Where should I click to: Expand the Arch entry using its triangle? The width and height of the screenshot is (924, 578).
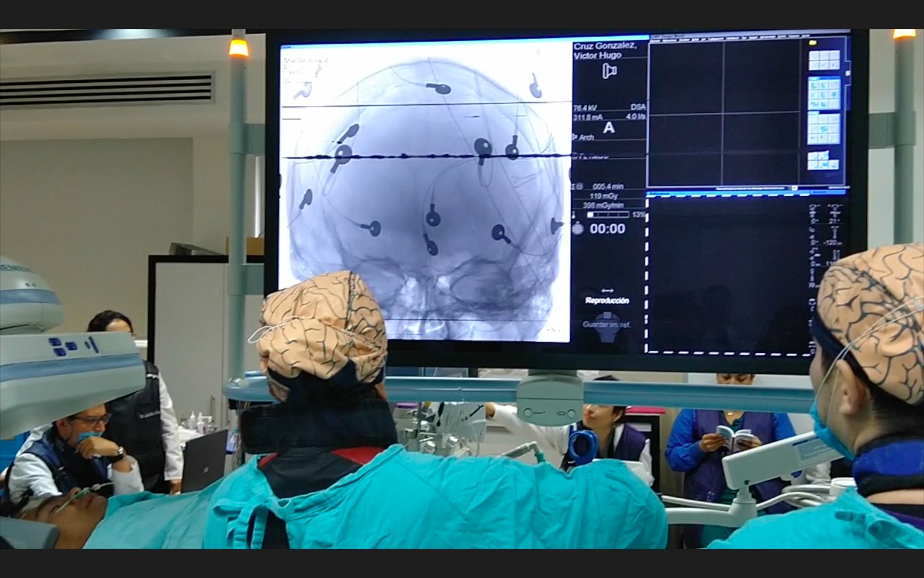[575, 137]
